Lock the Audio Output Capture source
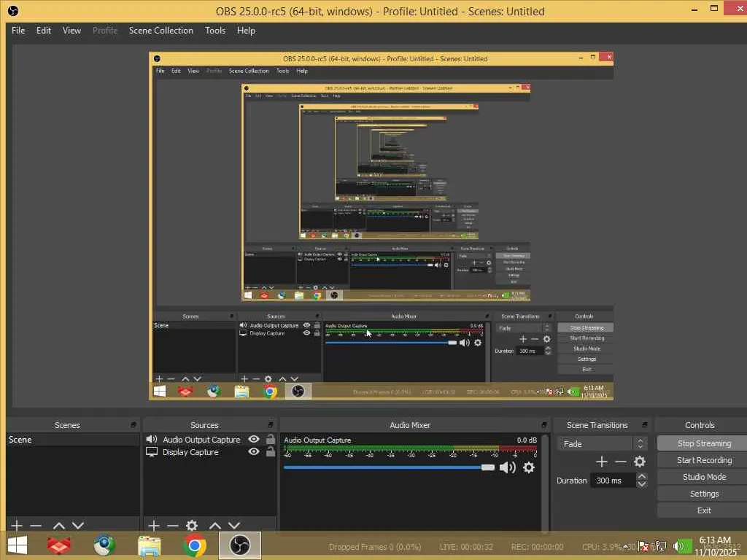The image size is (747, 560). point(270,439)
